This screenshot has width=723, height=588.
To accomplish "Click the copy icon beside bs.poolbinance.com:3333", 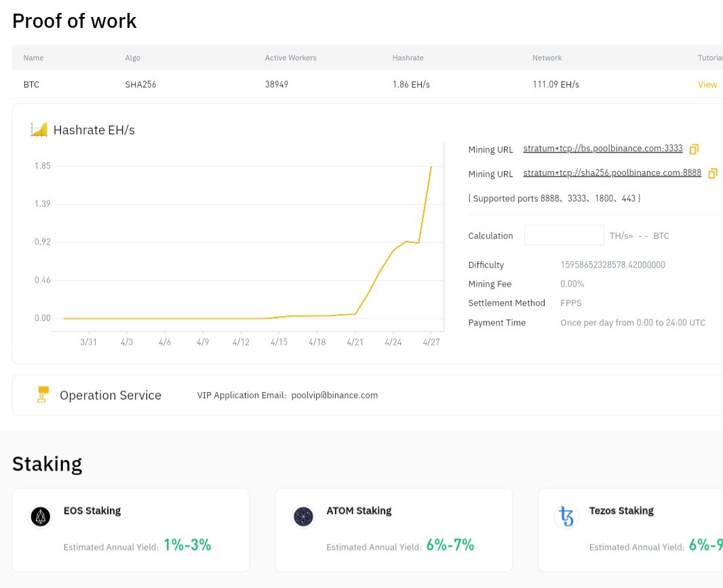I will coord(693,149).
